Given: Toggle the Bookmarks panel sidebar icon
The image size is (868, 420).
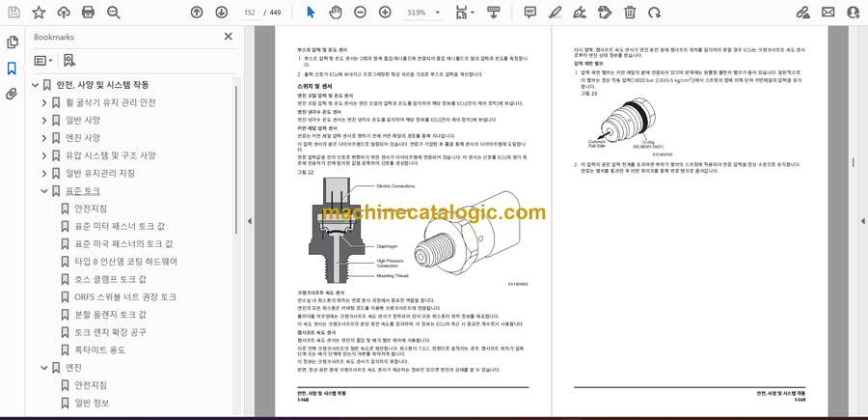Looking at the screenshot, I should point(13,69).
